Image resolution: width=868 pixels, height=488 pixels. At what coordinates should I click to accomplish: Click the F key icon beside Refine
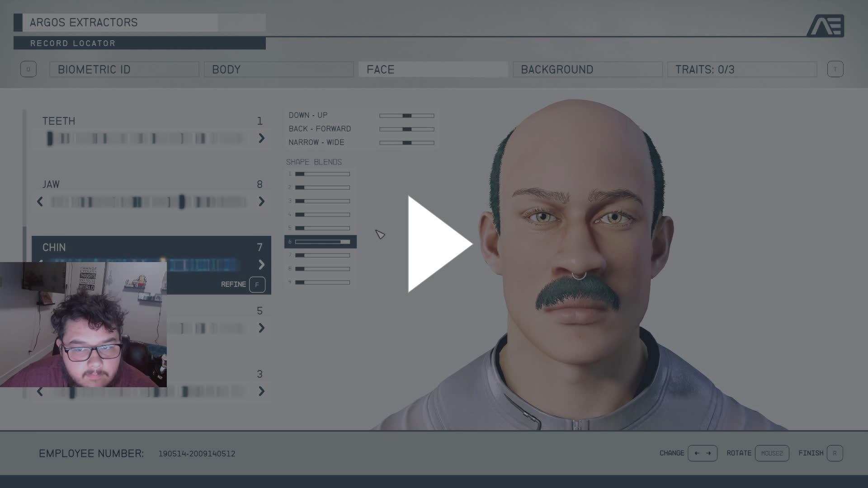click(257, 285)
